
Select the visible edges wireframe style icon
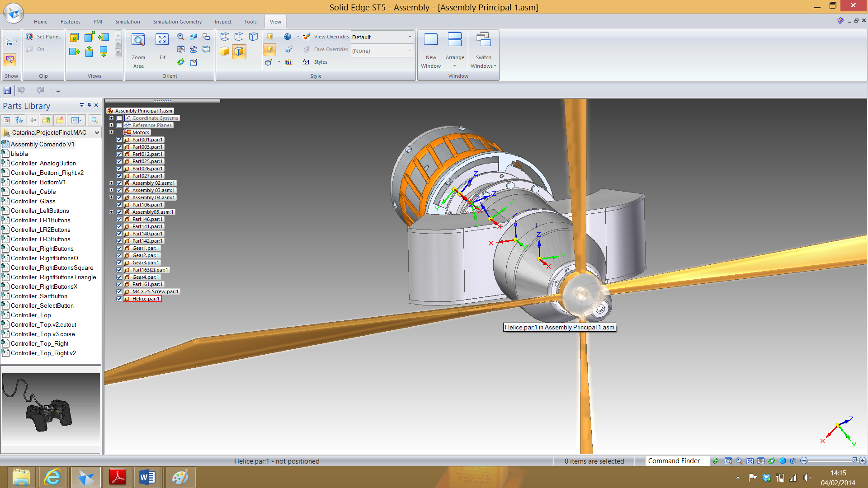pyautogui.click(x=254, y=37)
